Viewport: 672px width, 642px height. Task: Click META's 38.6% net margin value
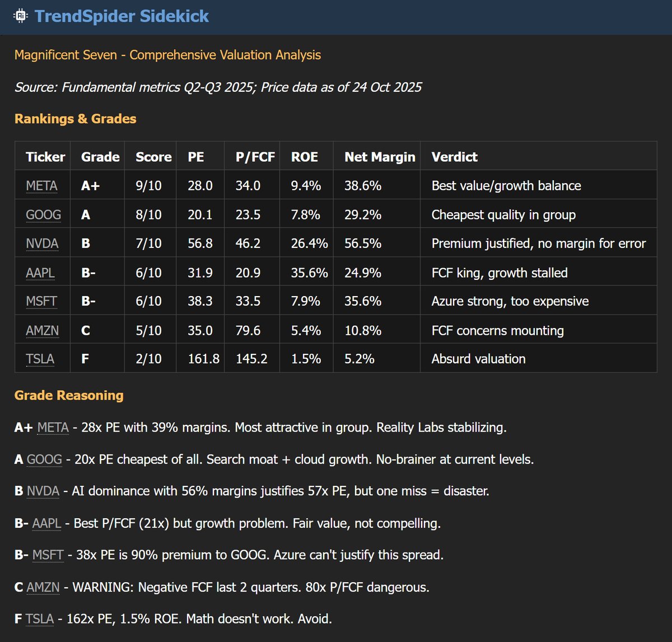(x=363, y=186)
